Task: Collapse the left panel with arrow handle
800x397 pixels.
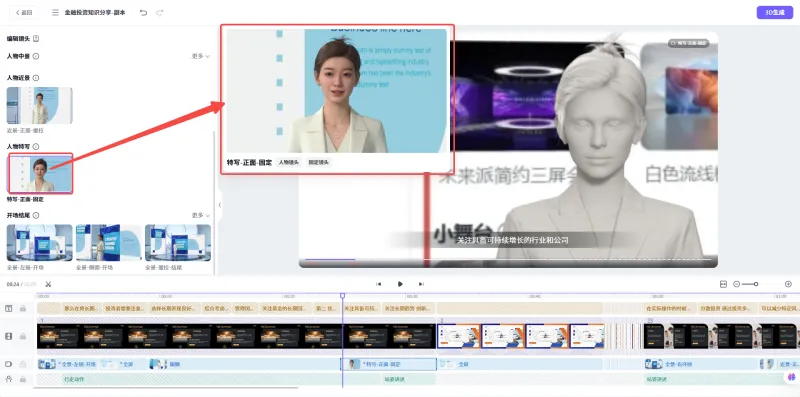Action: click(x=219, y=205)
